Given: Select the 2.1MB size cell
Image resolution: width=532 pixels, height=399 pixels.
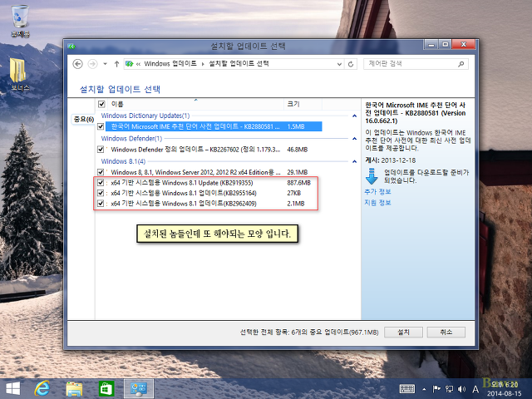Looking at the screenshot, I should pyautogui.click(x=296, y=204).
